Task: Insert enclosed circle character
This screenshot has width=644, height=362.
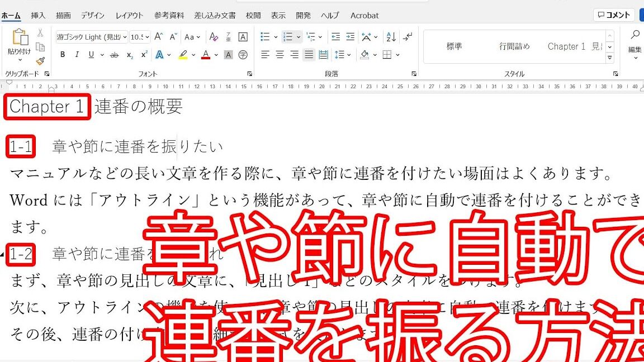Action: [x=243, y=55]
